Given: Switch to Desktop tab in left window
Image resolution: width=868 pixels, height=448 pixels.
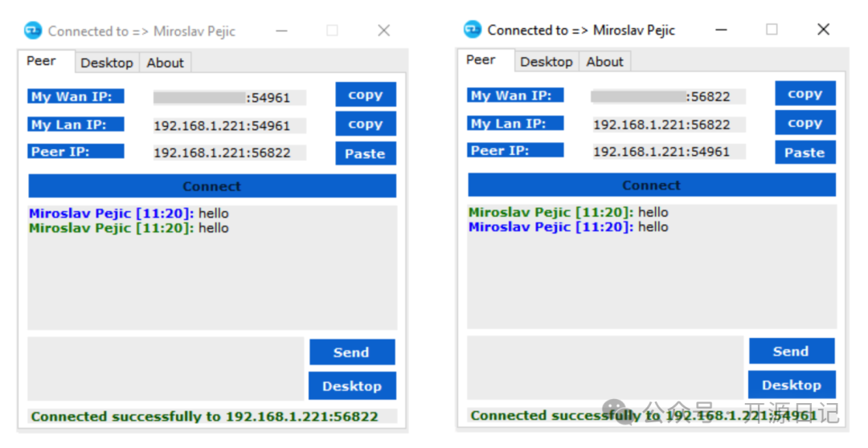Looking at the screenshot, I should pos(107,63).
